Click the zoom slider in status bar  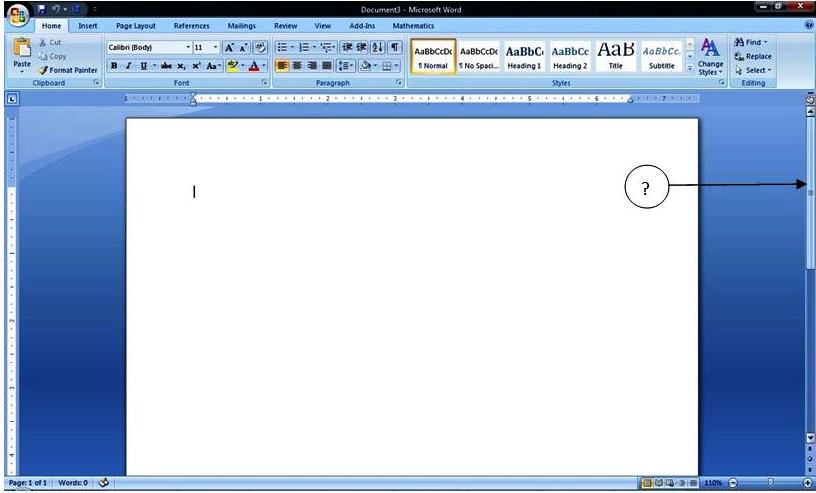point(770,483)
